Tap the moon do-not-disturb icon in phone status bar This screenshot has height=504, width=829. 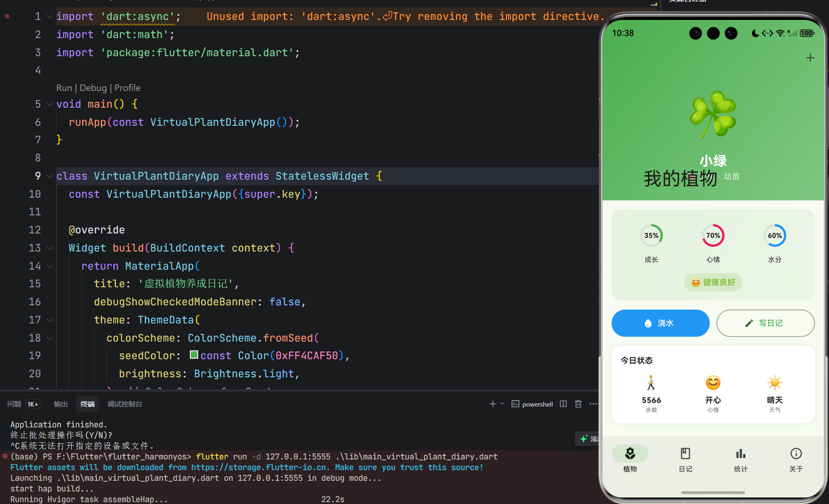756,33
